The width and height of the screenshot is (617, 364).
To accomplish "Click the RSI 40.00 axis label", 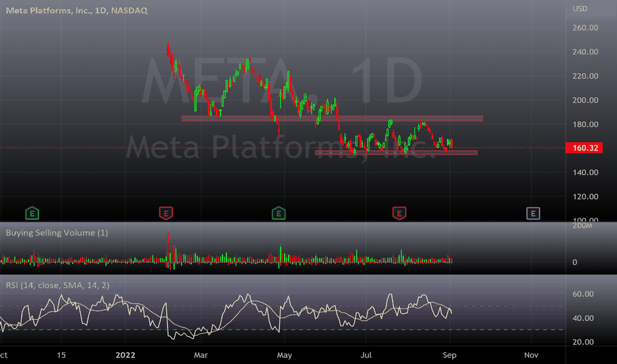I will click(x=583, y=318).
